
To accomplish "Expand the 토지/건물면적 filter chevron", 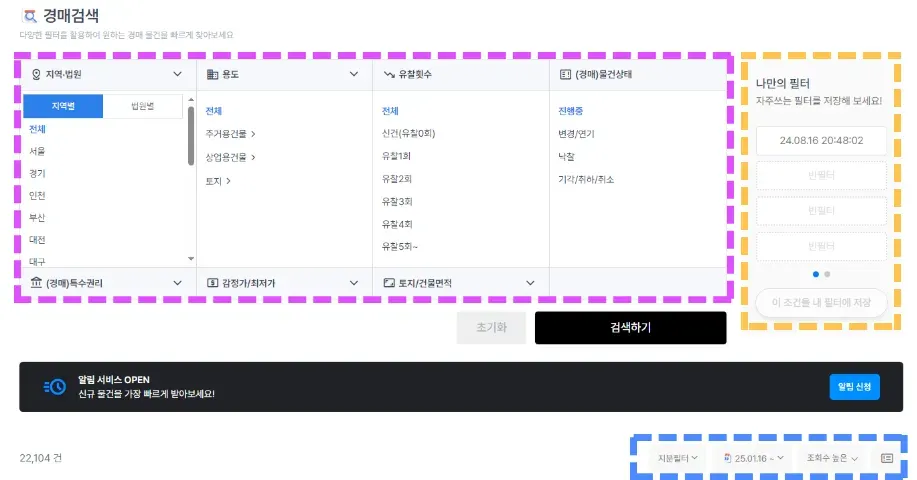I will [x=530, y=283].
